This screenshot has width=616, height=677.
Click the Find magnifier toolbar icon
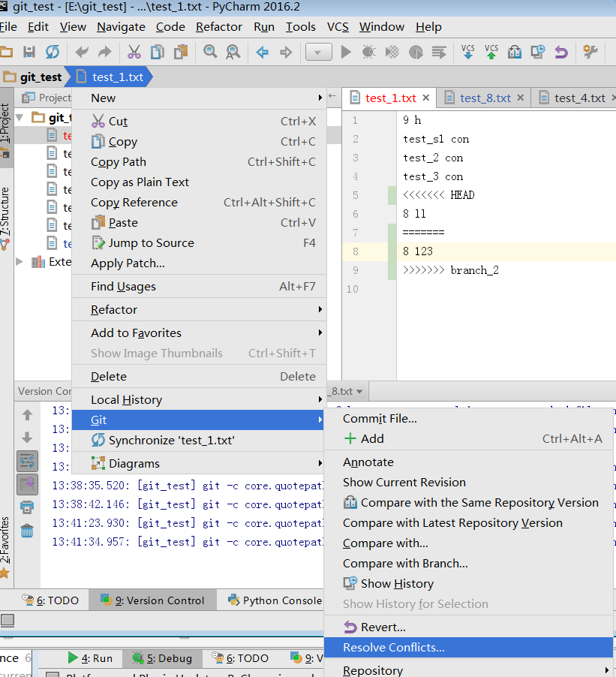coord(210,53)
